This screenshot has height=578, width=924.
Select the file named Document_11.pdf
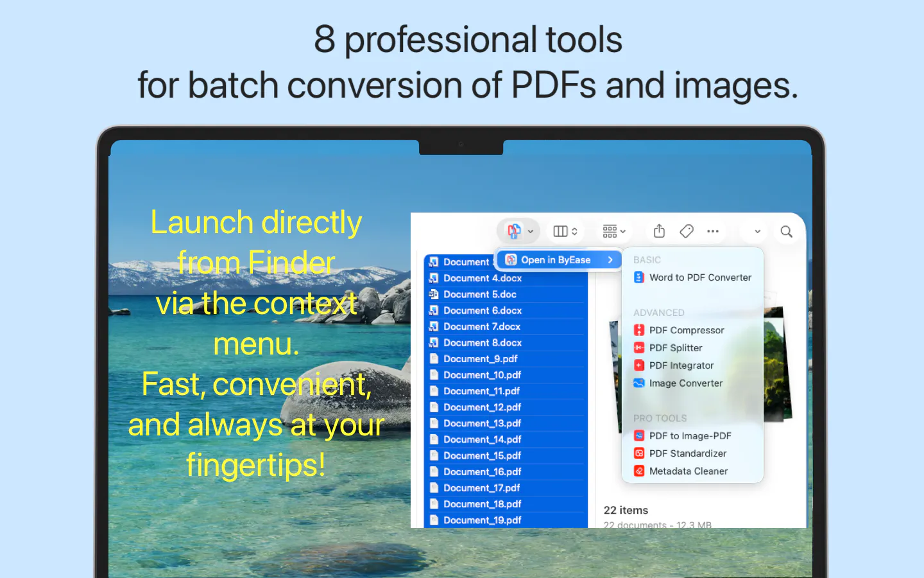[506, 391]
